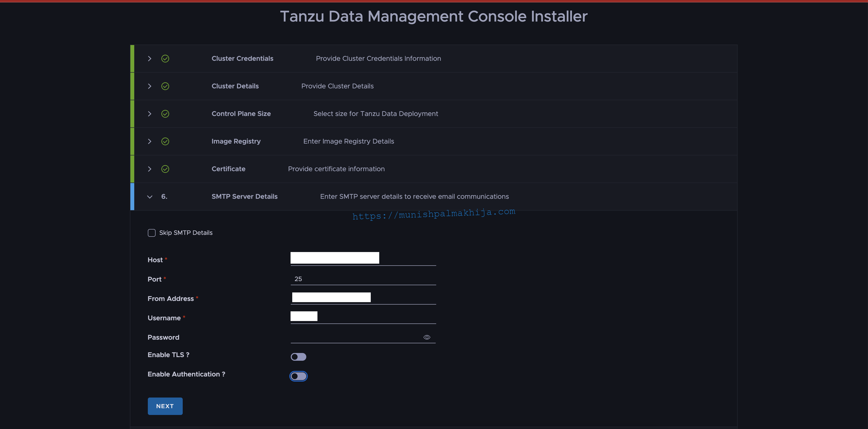Expand the Cluster Details step

pos(150,86)
